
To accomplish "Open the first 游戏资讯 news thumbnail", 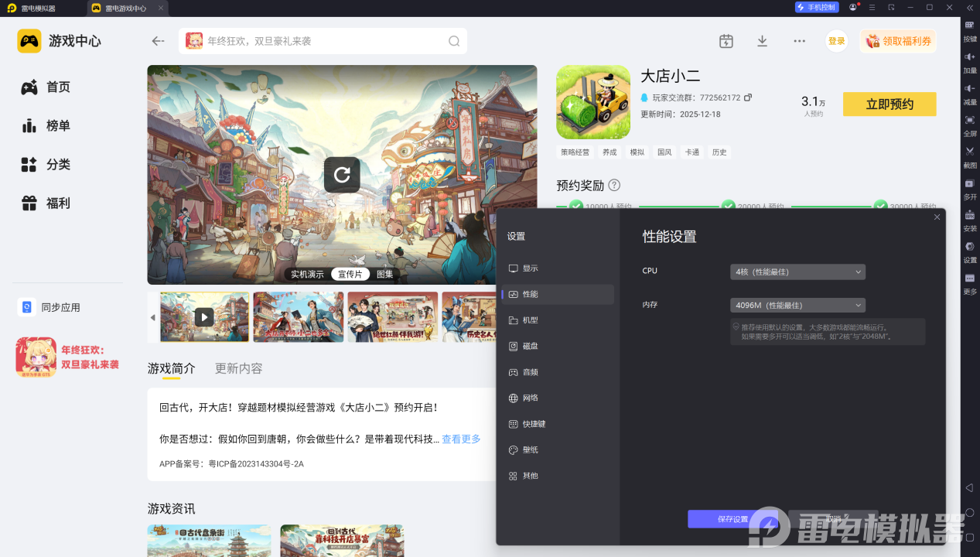I will point(209,541).
